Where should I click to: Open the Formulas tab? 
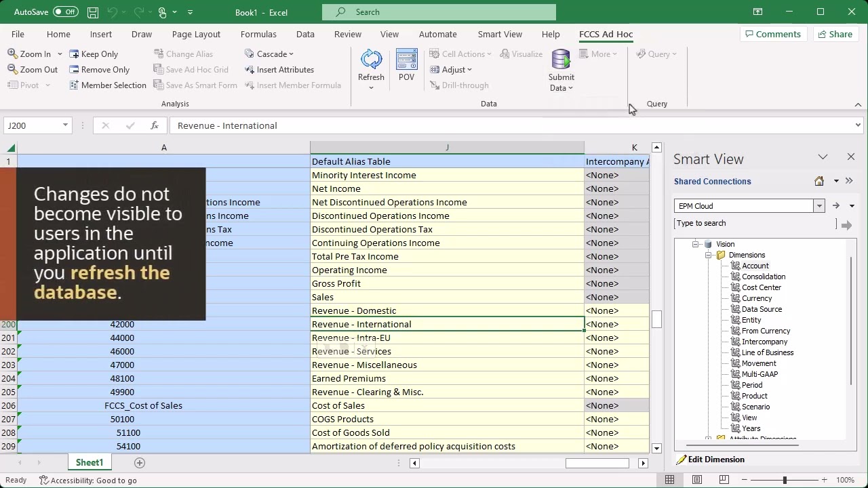pyautogui.click(x=258, y=34)
